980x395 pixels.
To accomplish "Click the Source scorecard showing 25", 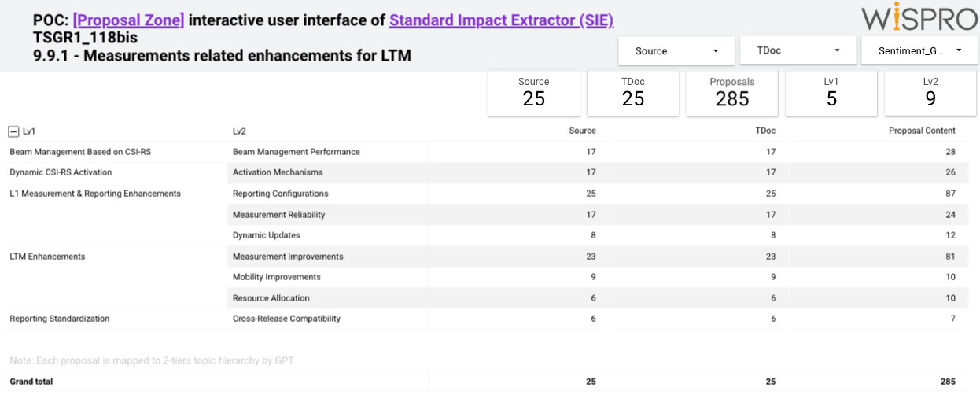I will (x=534, y=93).
